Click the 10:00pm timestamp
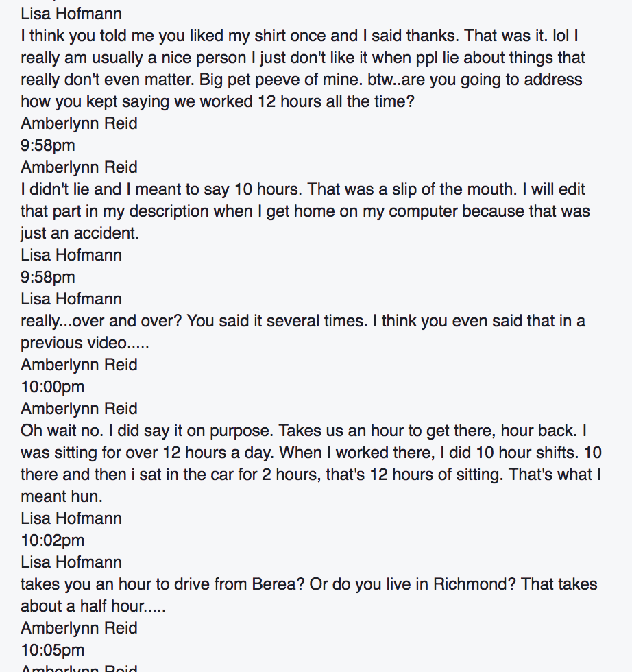This screenshot has width=632, height=672. coord(52,387)
